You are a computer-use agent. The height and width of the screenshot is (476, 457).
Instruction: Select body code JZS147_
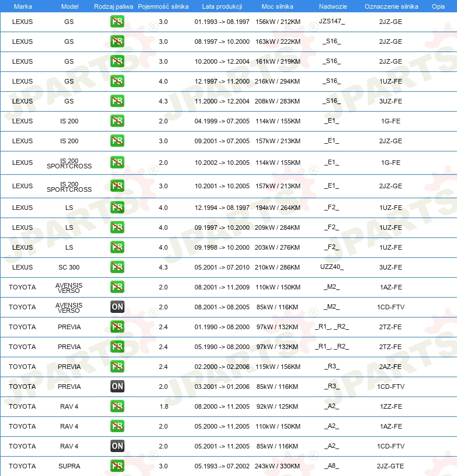point(332,21)
